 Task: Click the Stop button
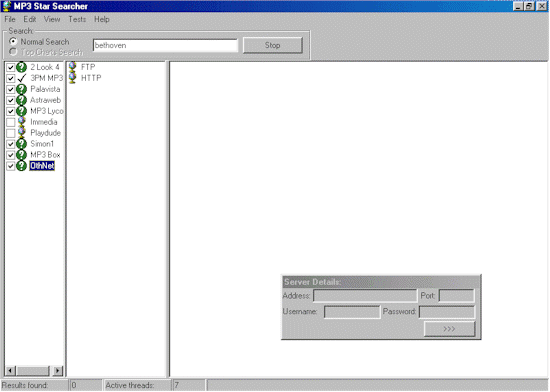point(273,45)
